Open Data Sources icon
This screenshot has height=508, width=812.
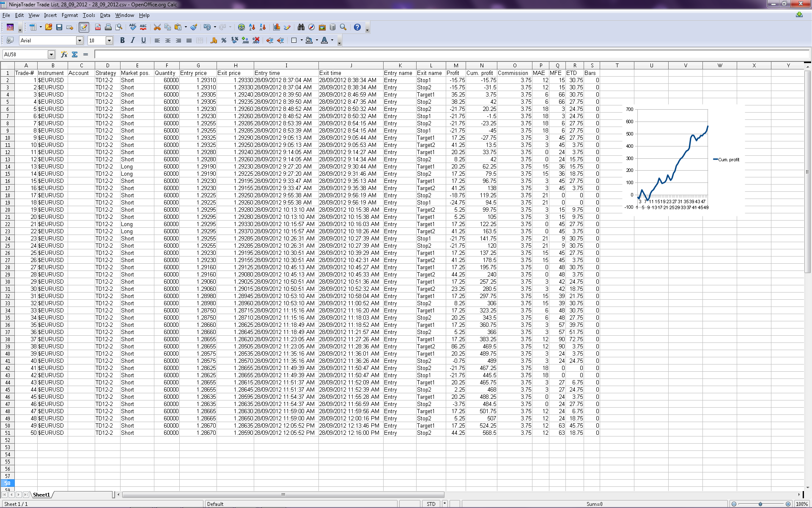point(332,27)
